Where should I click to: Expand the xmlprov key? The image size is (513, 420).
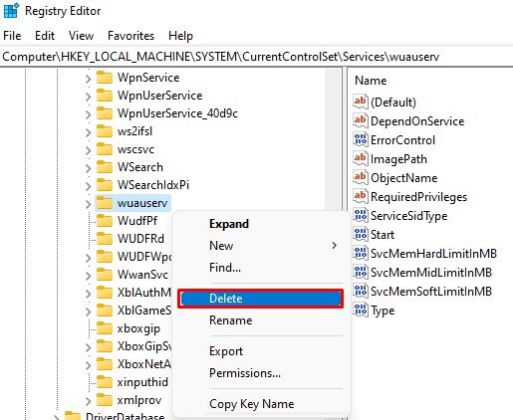tap(88, 401)
